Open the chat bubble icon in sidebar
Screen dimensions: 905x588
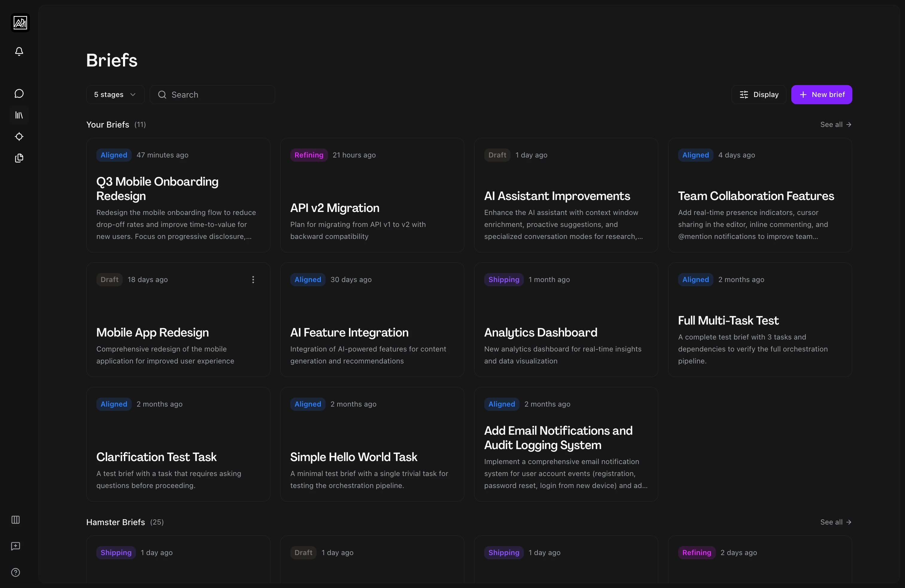point(19,94)
